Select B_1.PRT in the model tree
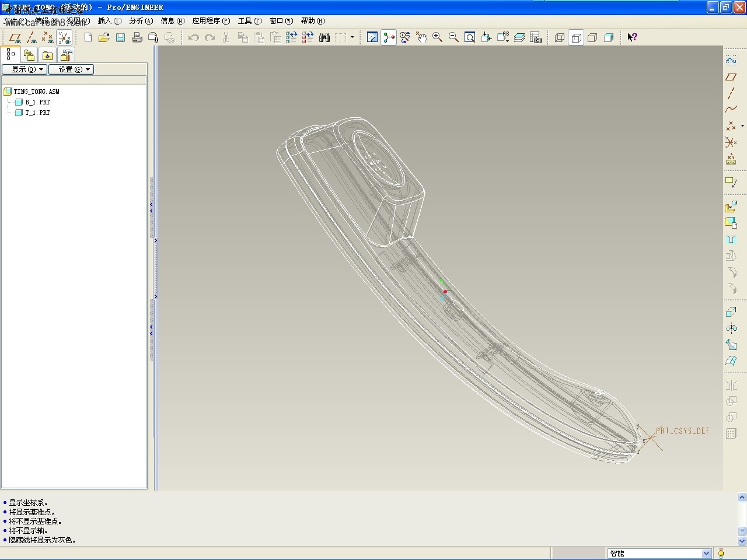This screenshot has width=747, height=560. 37,102
